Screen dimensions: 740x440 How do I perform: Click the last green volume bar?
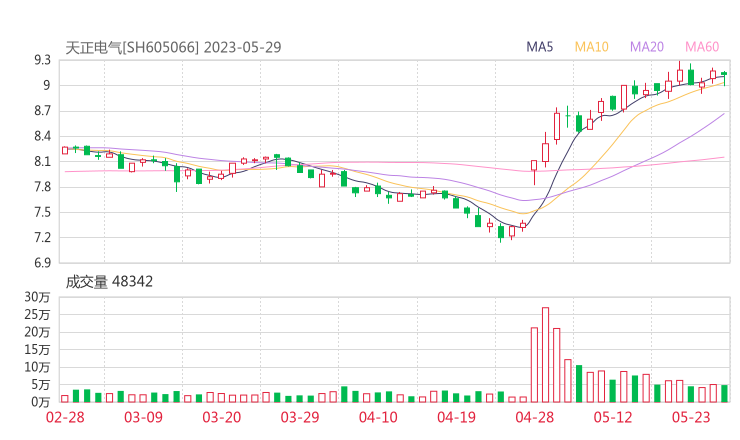point(724,394)
